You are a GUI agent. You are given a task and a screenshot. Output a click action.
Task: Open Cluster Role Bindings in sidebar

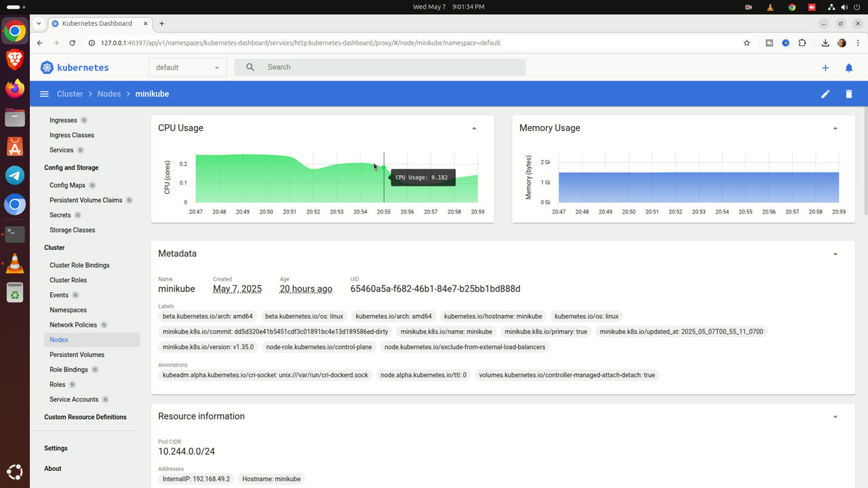[79, 265]
